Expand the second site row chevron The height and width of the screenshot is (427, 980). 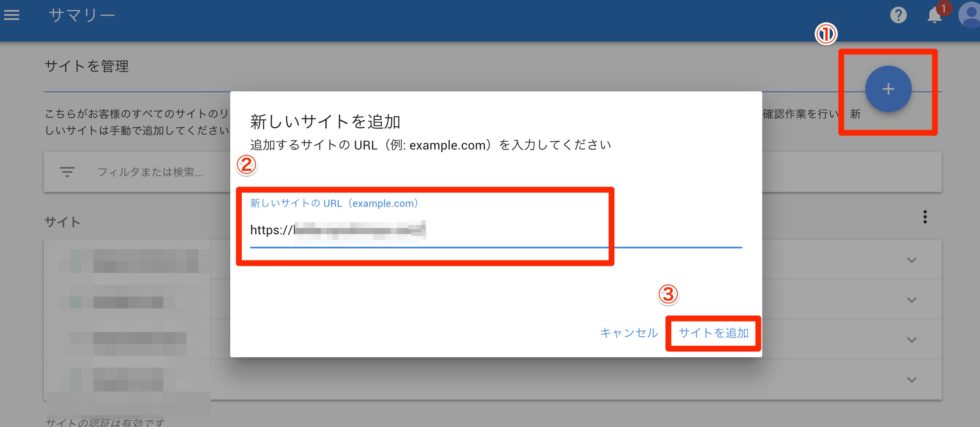(x=911, y=300)
